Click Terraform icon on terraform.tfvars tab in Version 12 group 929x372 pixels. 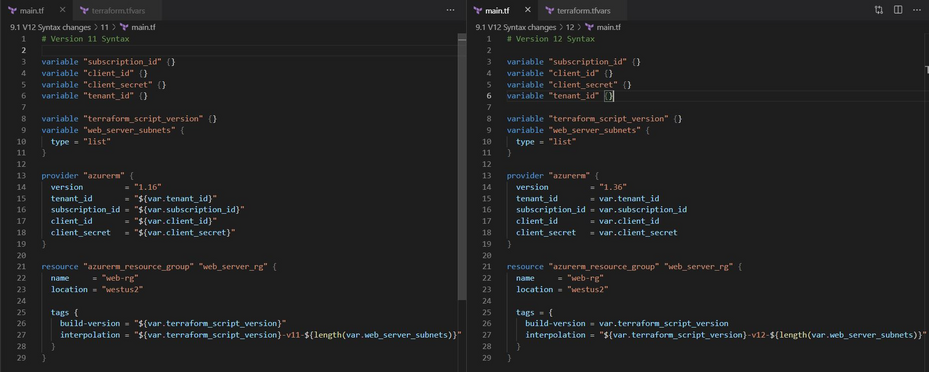pos(549,11)
